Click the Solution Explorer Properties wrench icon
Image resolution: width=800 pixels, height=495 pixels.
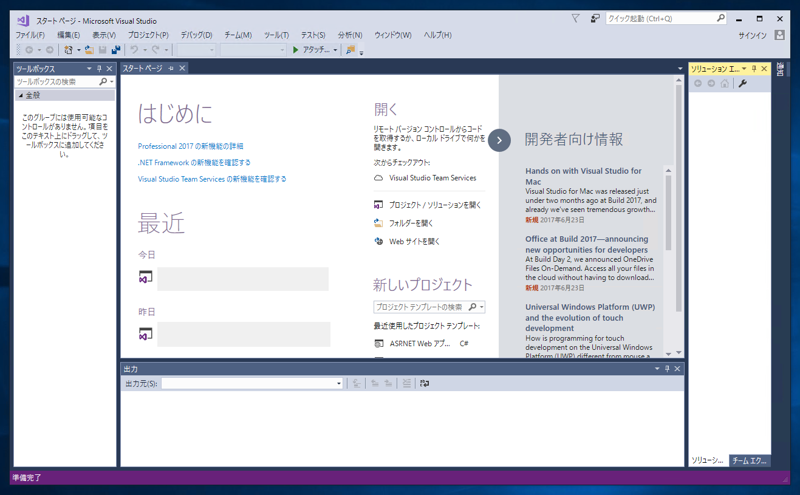click(x=743, y=83)
